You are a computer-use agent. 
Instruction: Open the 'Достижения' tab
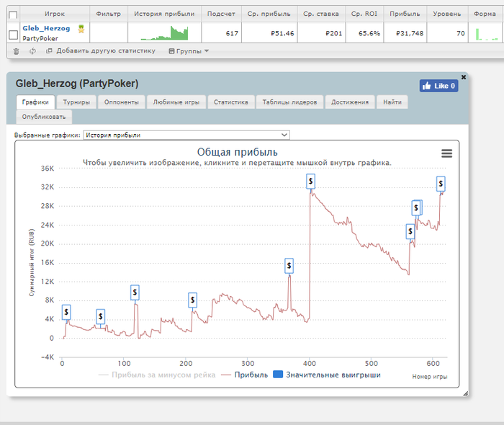350,102
